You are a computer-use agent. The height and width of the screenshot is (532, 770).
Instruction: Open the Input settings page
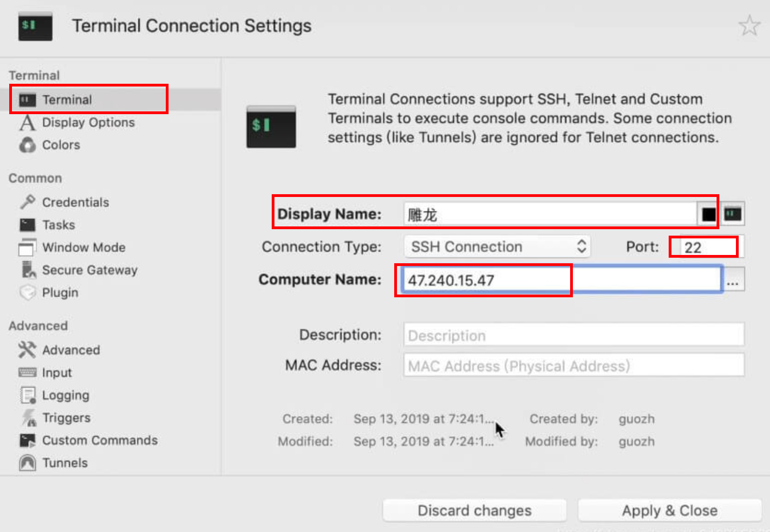57,372
